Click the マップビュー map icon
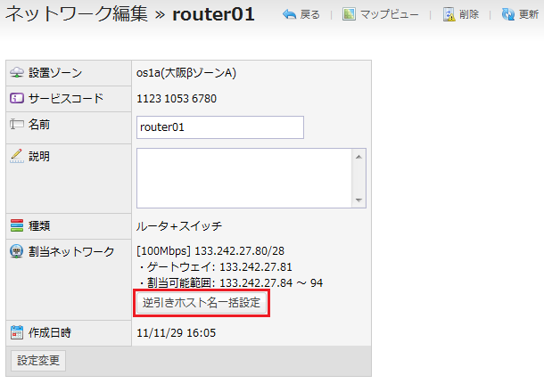Viewport: 544px width, 392px height. 349,15
